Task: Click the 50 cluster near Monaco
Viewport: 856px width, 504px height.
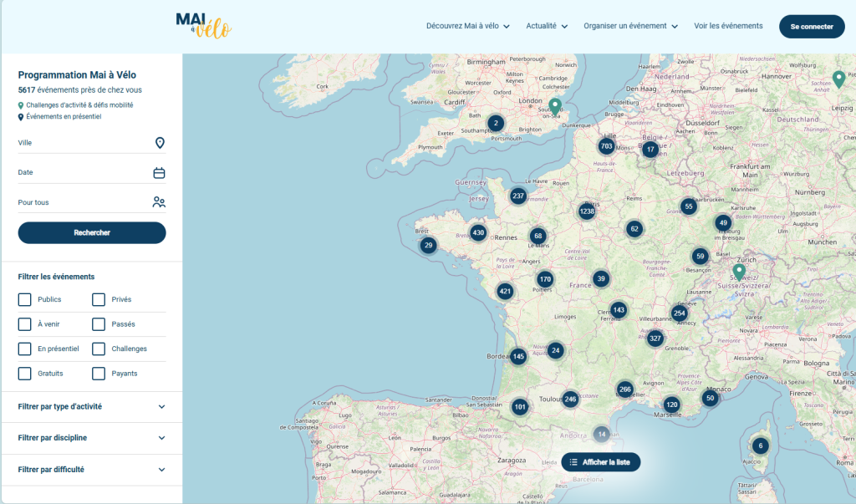Action: 710,398
